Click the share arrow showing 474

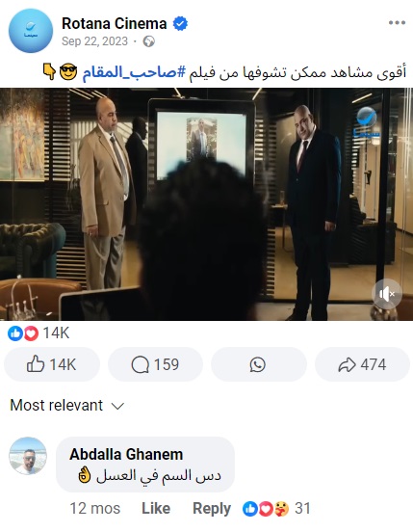pos(362,364)
